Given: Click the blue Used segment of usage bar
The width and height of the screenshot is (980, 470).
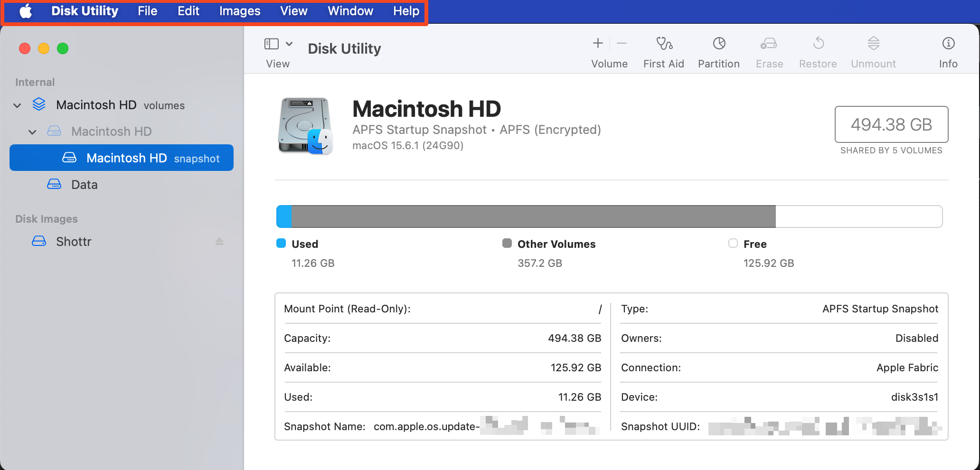Looking at the screenshot, I should pos(284,216).
